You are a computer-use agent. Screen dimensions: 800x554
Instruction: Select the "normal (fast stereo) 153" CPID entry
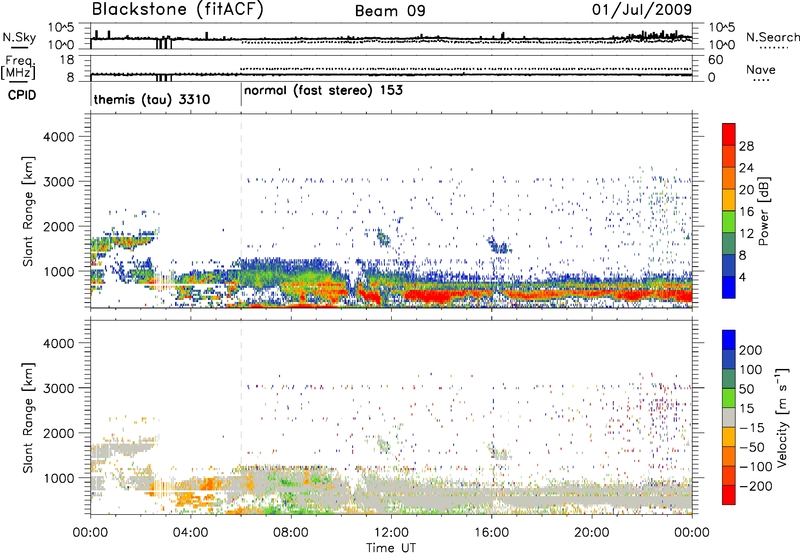pyautogui.click(x=323, y=91)
